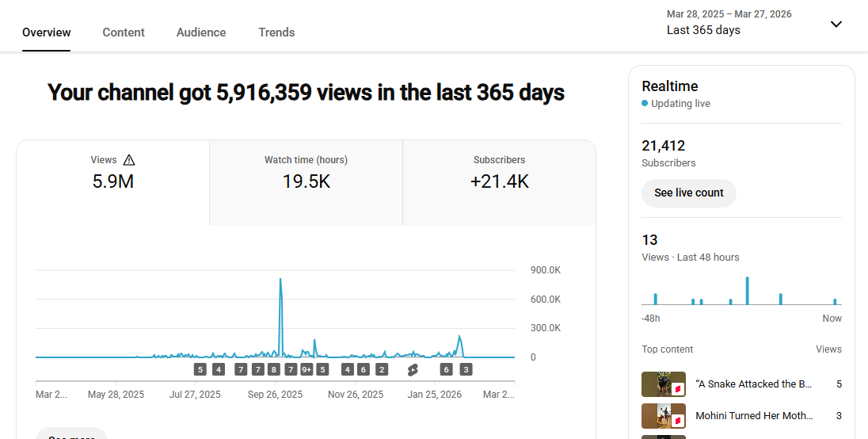
Task: Open the Audience tab
Action: (201, 32)
